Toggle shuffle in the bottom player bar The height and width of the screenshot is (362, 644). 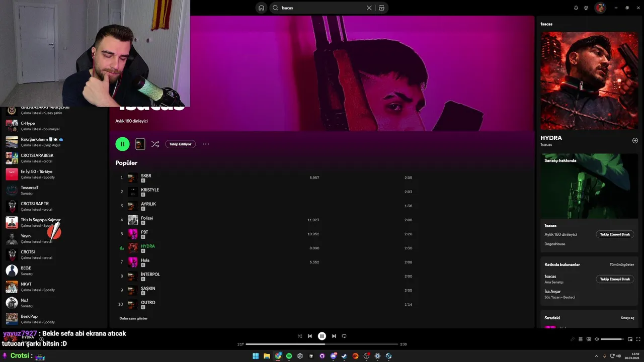(x=300, y=336)
